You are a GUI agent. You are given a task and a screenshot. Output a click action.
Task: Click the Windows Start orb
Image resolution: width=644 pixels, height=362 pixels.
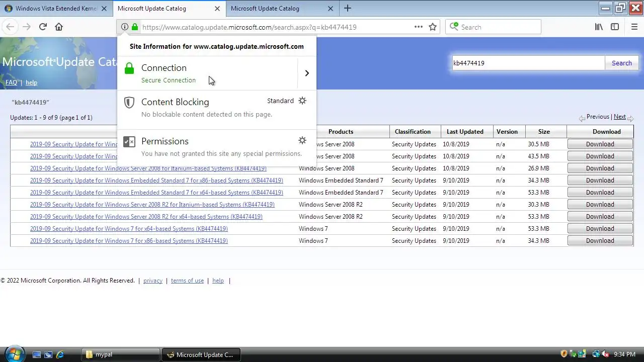(x=14, y=353)
